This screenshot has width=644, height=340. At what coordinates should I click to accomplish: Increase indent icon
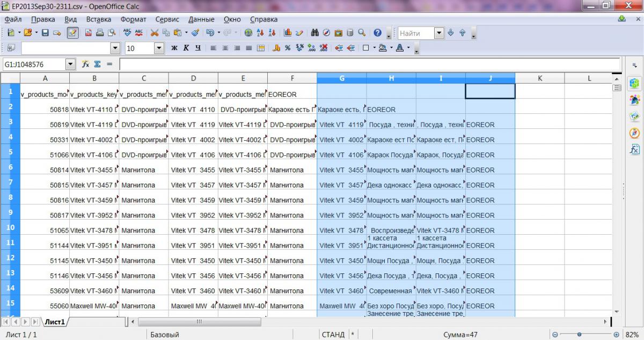351,48
